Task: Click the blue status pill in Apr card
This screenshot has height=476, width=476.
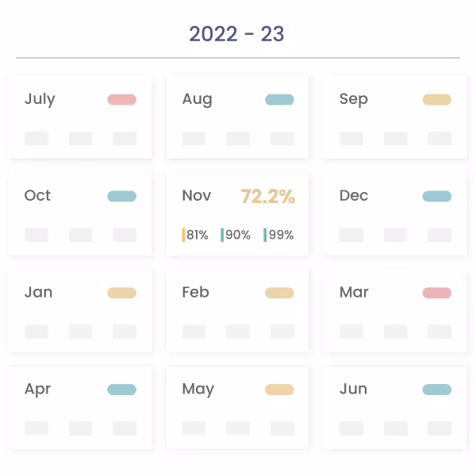Action: 122,390
